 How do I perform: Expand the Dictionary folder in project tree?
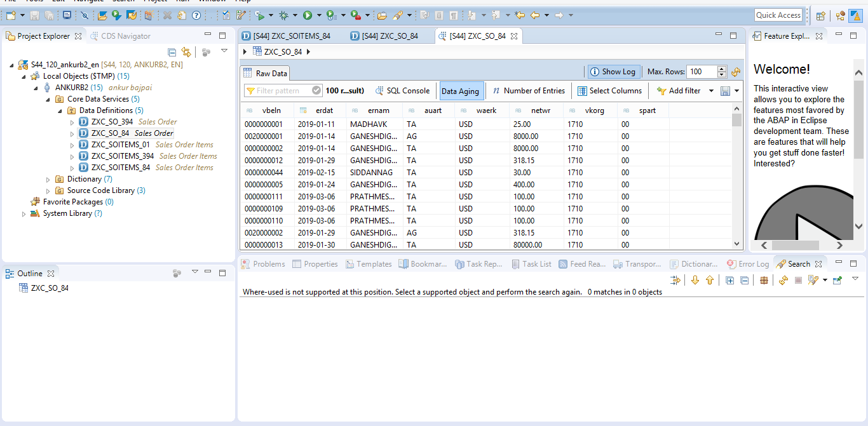pyautogui.click(x=48, y=180)
